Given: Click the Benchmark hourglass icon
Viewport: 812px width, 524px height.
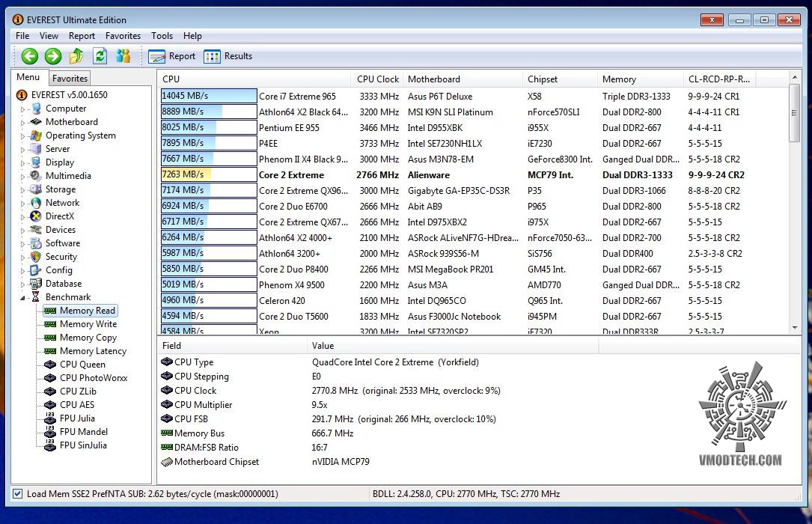Looking at the screenshot, I should pyautogui.click(x=36, y=296).
